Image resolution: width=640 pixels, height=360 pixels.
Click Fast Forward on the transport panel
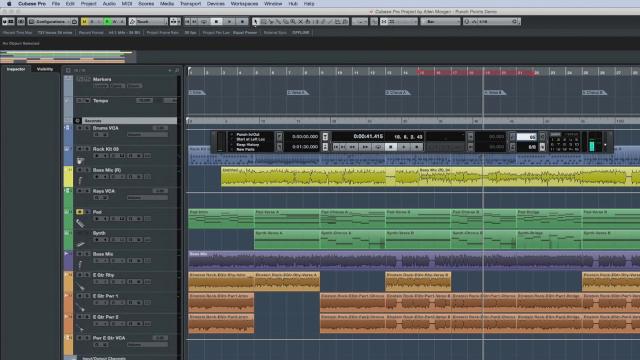click(x=365, y=147)
